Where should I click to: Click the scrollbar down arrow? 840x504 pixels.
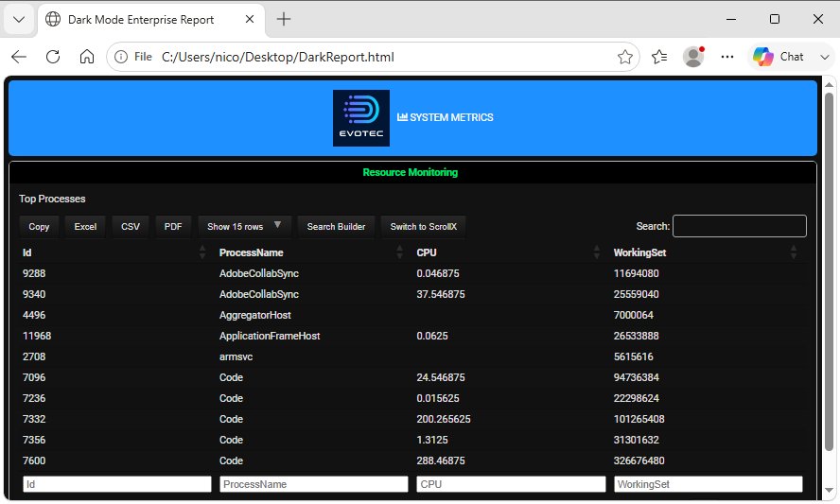(829, 490)
